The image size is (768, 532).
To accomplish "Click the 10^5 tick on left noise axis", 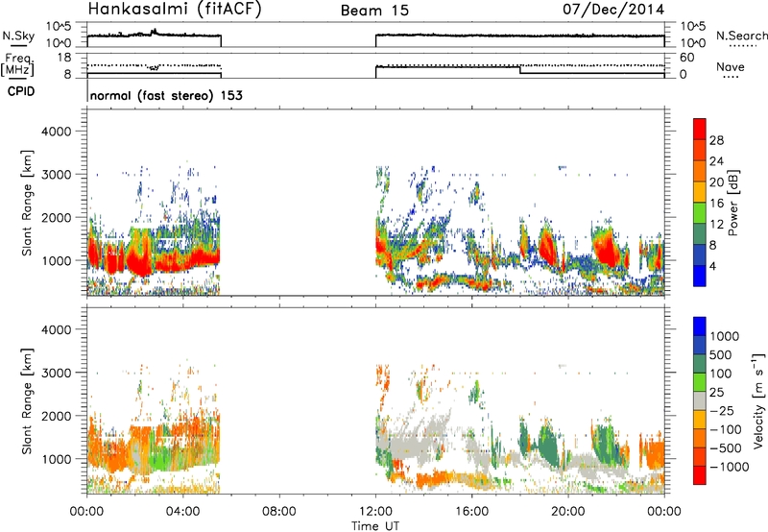I will tap(59, 27).
